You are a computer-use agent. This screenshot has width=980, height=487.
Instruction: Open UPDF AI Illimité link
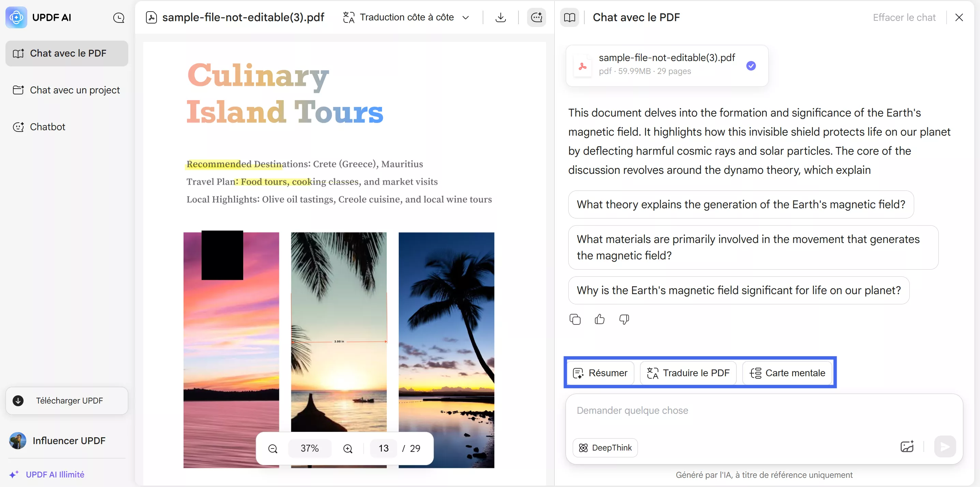(55, 474)
